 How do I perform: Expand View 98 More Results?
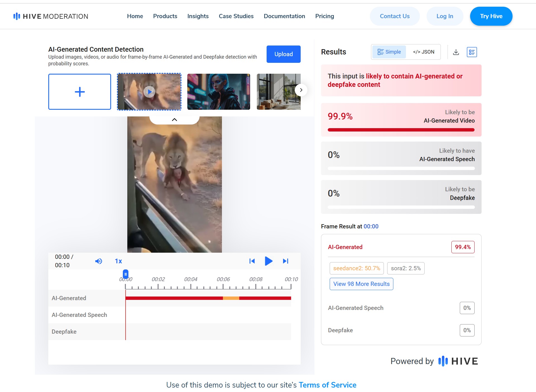[x=361, y=284]
